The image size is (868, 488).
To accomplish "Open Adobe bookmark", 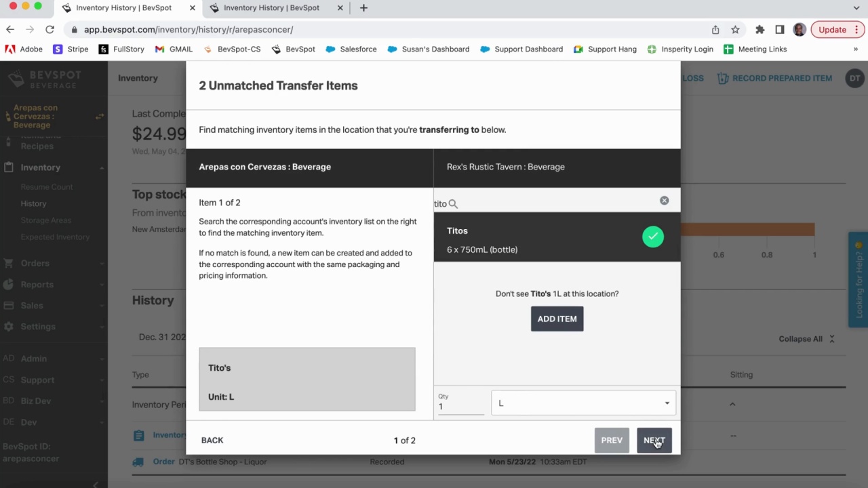I will click(x=24, y=49).
